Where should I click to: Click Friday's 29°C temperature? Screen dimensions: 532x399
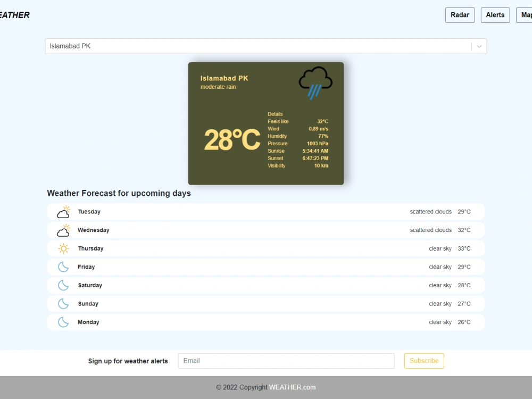click(x=464, y=267)
